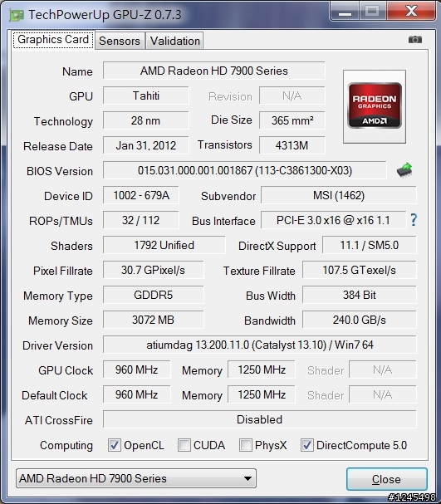Toggle the PhysX checkbox
This screenshot has width=441, height=504.
coord(245,445)
